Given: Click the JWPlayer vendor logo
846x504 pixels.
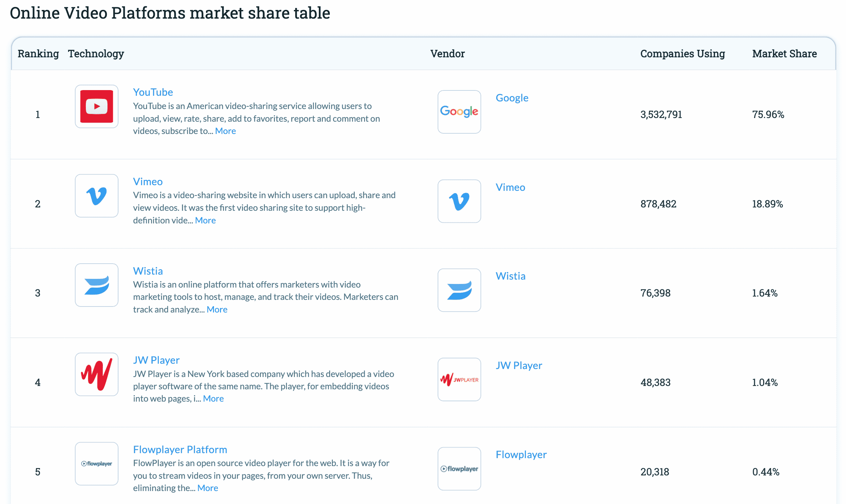Looking at the screenshot, I should [459, 379].
